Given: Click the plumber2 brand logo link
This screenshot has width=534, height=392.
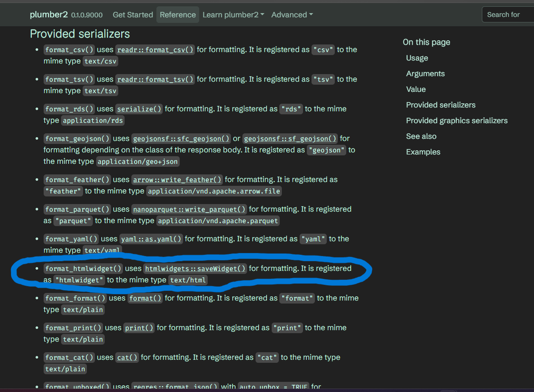Looking at the screenshot, I should click(49, 14).
